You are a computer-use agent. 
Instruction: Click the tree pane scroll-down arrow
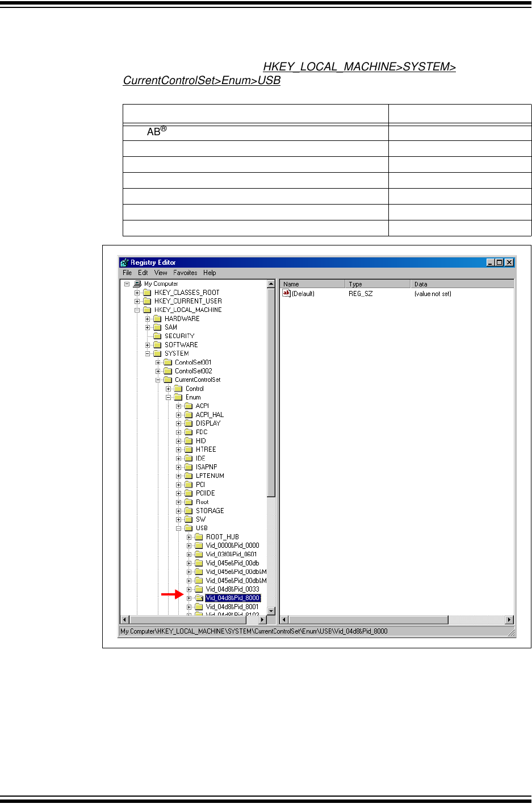pos(271,611)
